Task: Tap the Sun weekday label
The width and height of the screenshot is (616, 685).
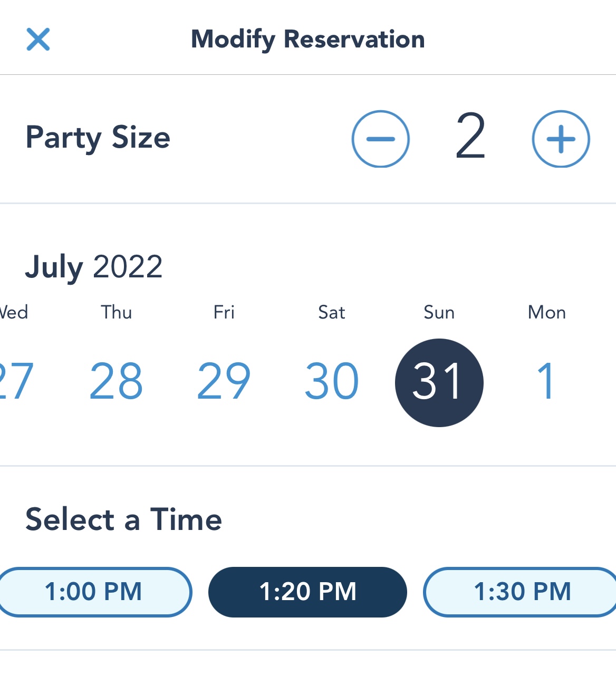Action: [x=439, y=312]
